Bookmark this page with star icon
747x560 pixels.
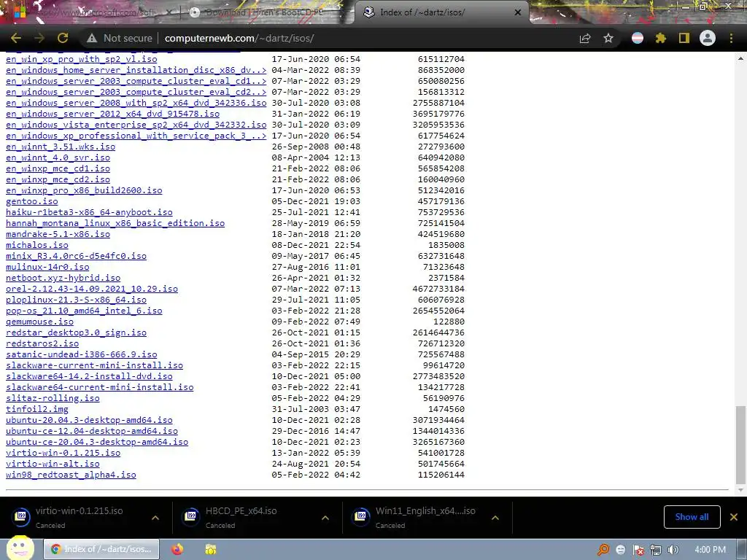[608, 38]
